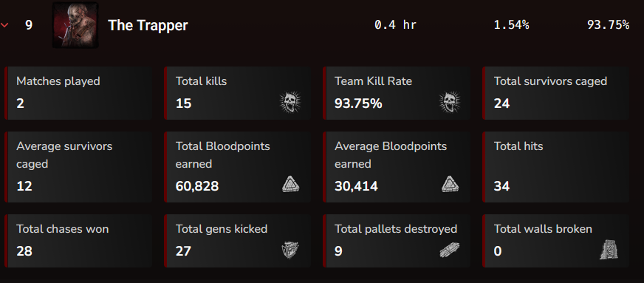The image size is (644, 283).
Task: Select the 60,828 Bloodpoints total value
Action: (x=197, y=186)
